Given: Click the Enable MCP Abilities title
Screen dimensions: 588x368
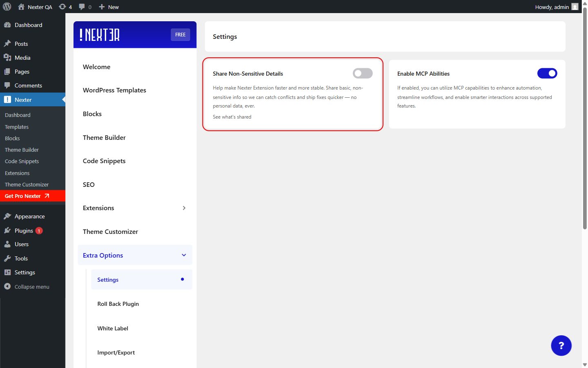Looking at the screenshot, I should (423, 74).
